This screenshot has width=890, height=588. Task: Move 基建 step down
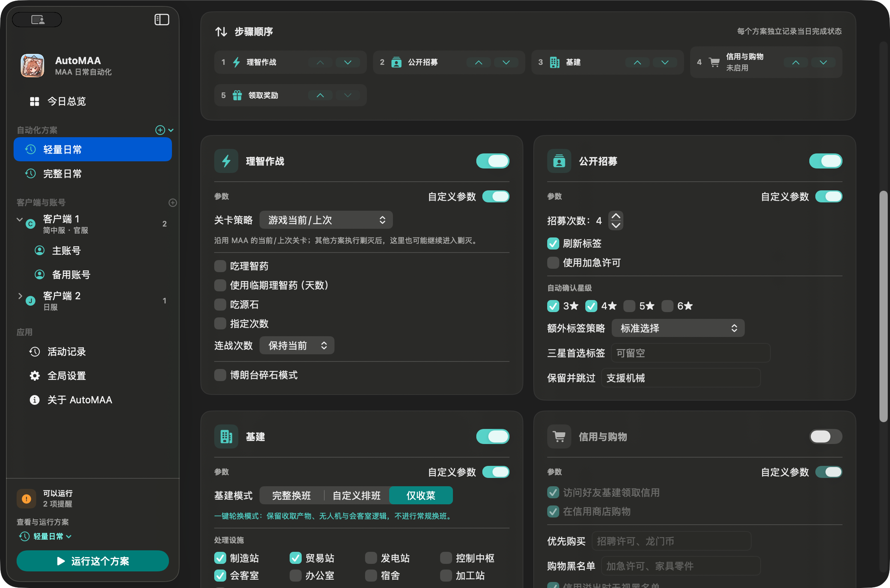tap(665, 62)
